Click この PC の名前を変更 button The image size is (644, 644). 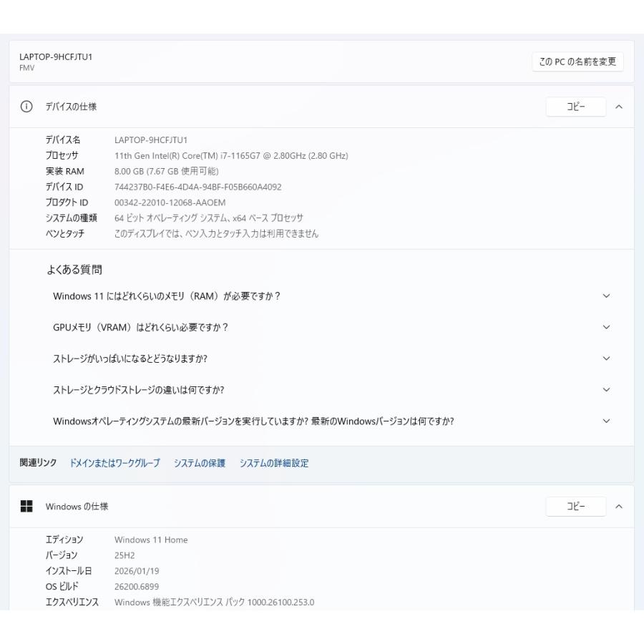(577, 62)
